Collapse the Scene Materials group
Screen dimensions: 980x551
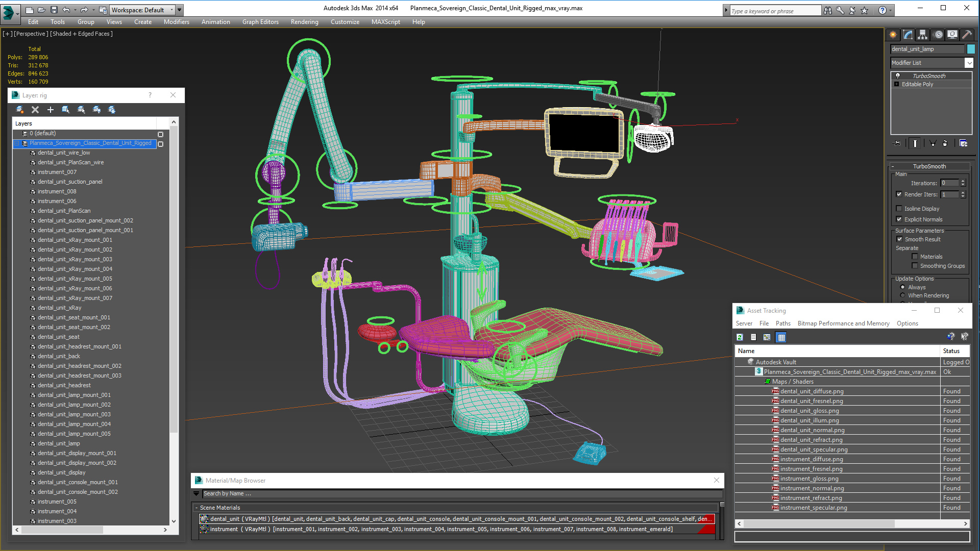click(x=197, y=508)
